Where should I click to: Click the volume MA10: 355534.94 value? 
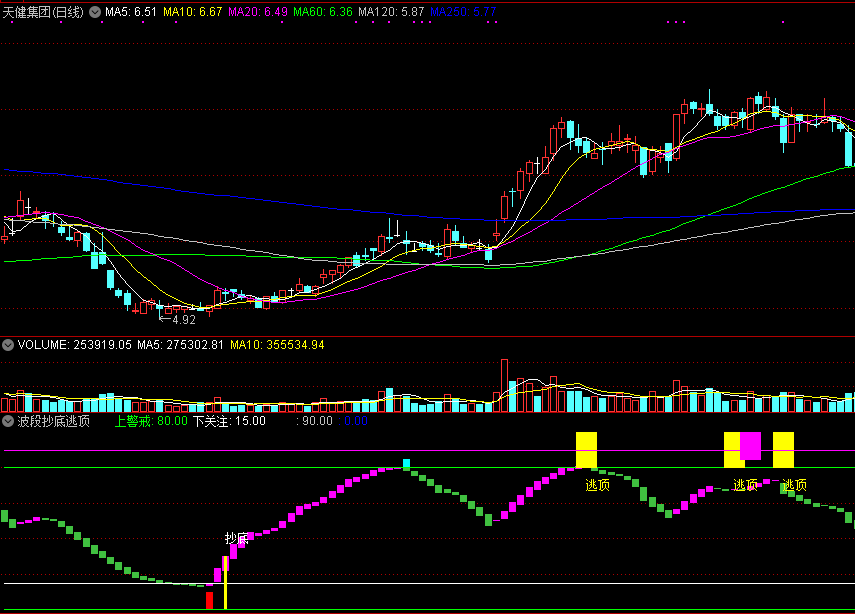coord(277,345)
